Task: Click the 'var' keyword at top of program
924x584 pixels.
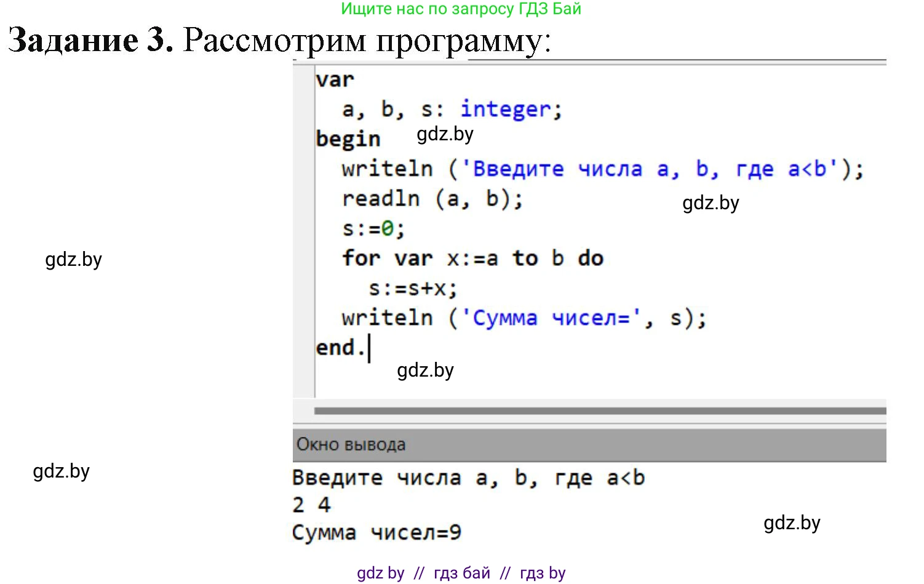Action: (x=335, y=79)
